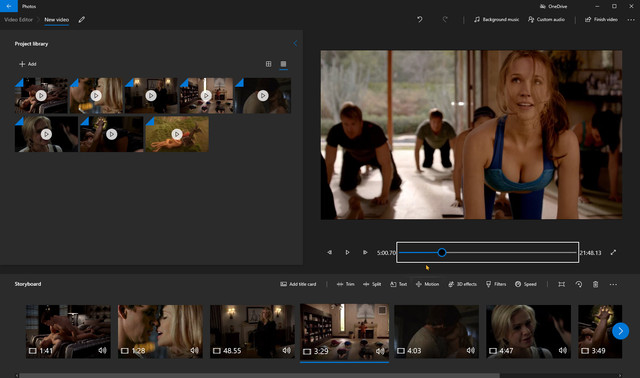Screen dimensions: 640x378
Task: Select storyboard clip lasting 1:41
Action: click(68, 331)
